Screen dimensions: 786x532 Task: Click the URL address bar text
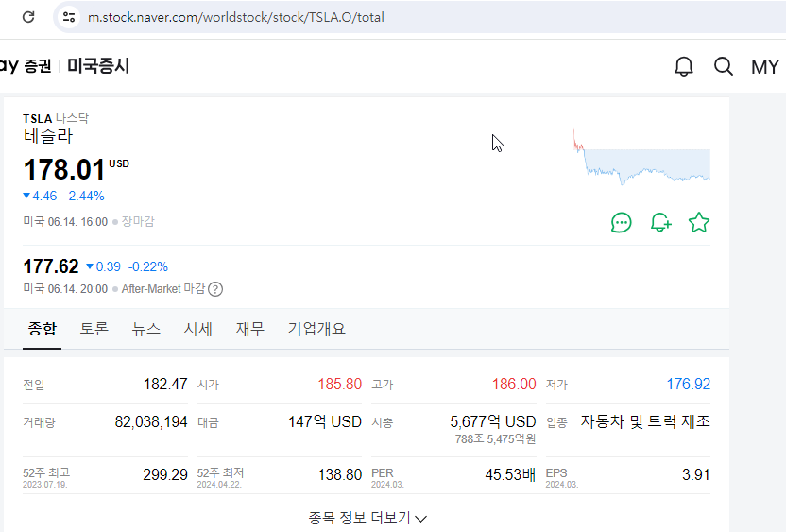235,17
